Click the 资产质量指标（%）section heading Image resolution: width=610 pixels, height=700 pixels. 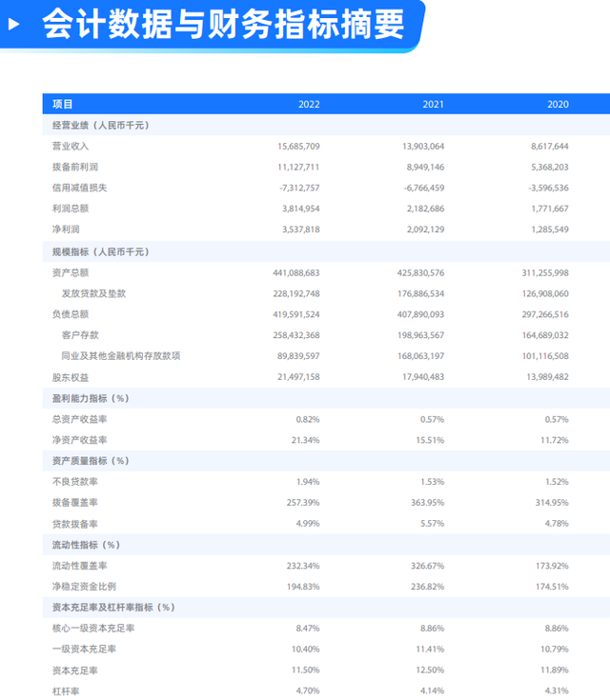pyautogui.click(x=91, y=461)
